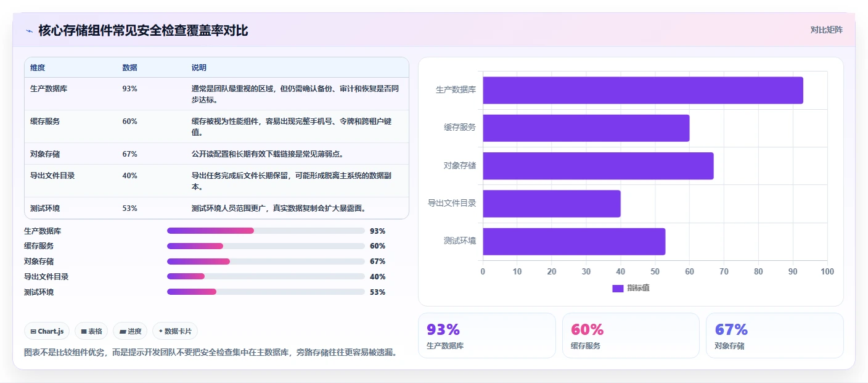Select the 进度 chip
868x383 pixels.
point(130,331)
